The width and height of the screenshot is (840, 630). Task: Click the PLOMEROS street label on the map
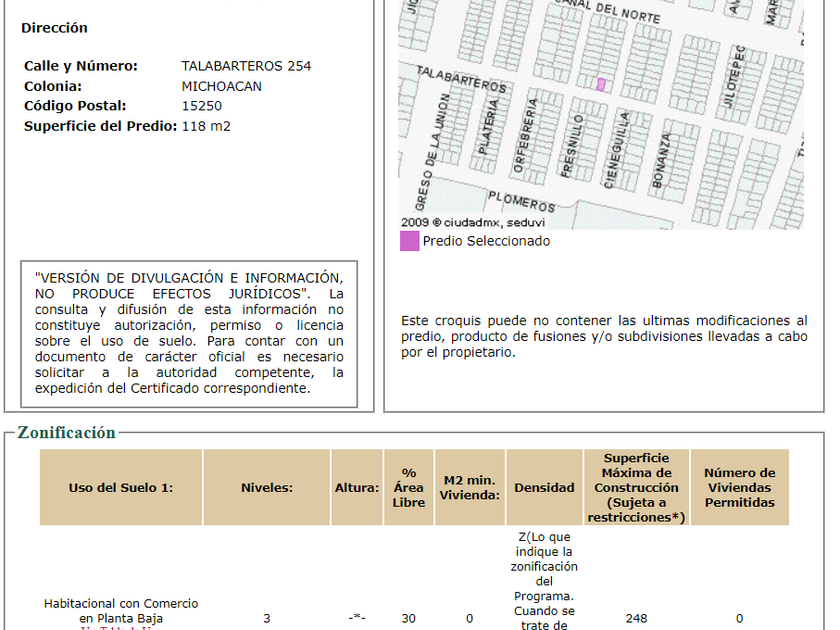click(521, 201)
